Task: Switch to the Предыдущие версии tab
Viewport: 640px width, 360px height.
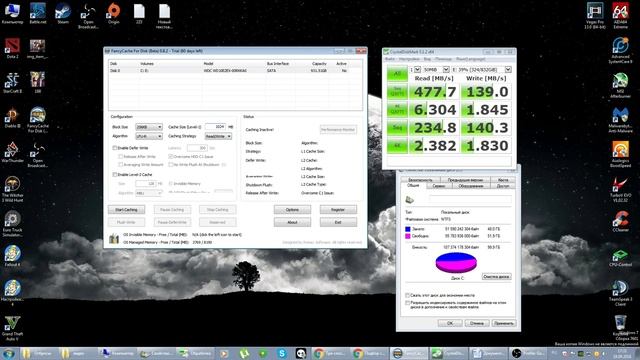Action: [465, 180]
